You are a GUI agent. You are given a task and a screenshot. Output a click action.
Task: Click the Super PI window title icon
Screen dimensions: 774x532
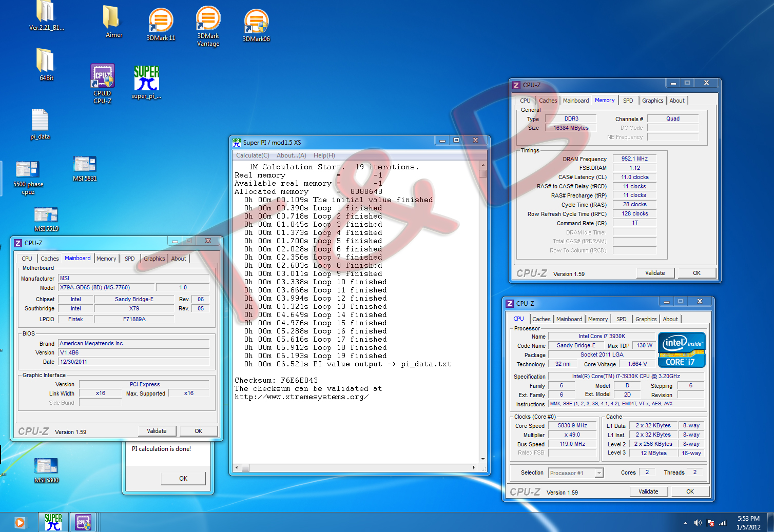[x=237, y=142]
